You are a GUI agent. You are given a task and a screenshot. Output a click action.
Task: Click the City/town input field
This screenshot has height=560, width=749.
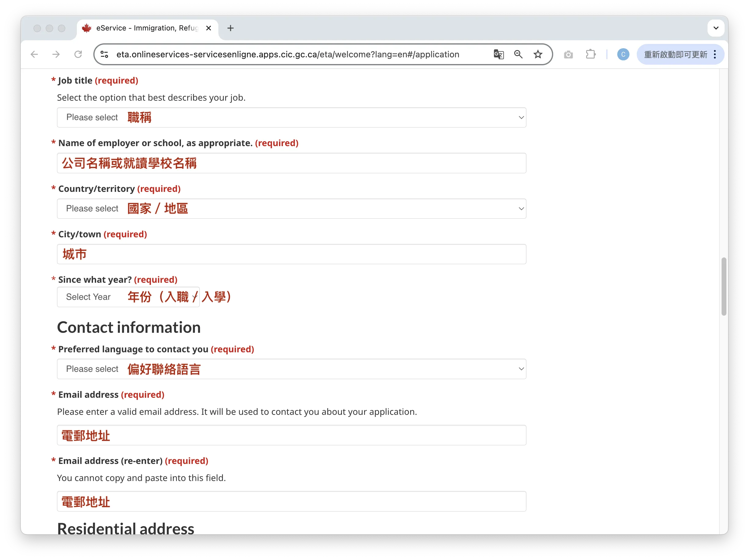(x=292, y=254)
